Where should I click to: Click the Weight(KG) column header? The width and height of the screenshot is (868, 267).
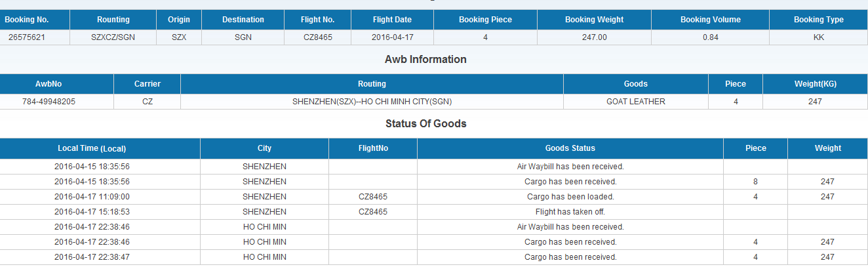click(x=815, y=84)
